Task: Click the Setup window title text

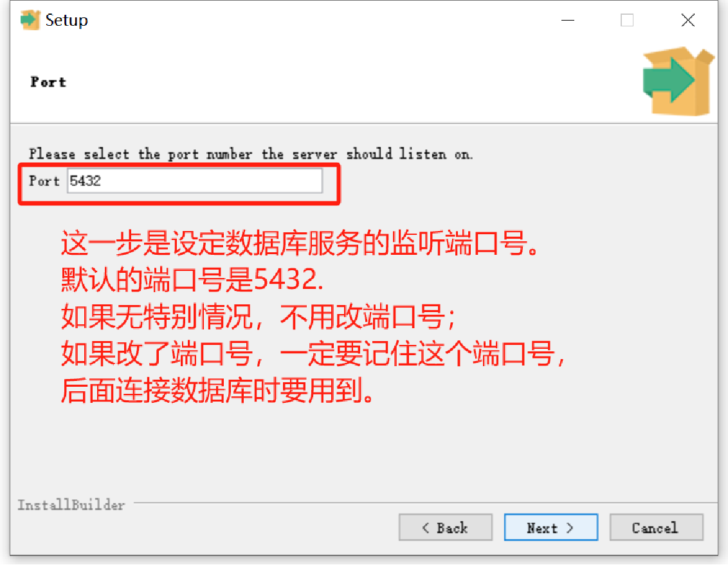Action: click(66, 21)
